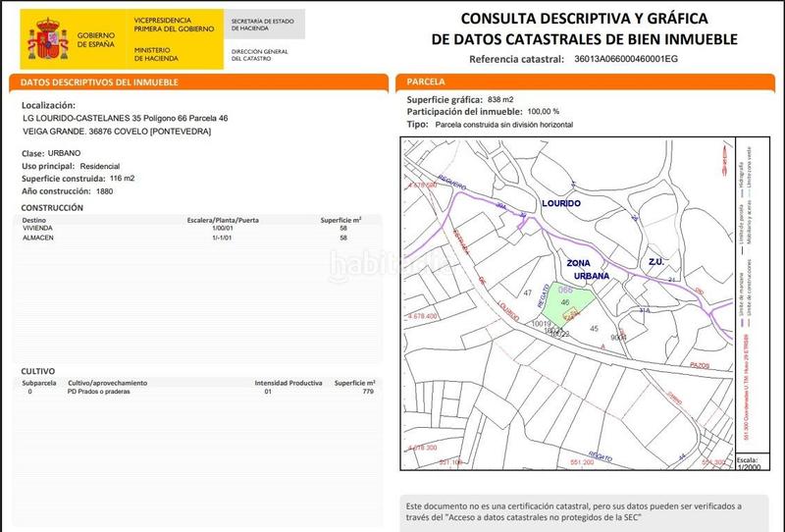
Task: Click parcel 45 on the map
Action: pyautogui.click(x=594, y=328)
